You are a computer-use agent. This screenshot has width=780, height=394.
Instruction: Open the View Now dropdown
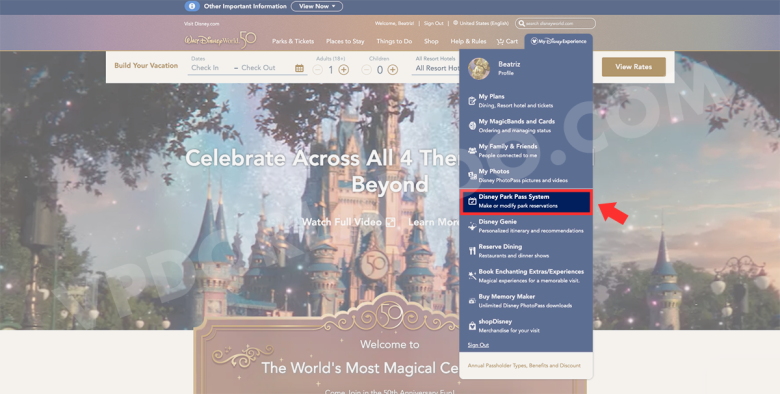[x=317, y=6]
